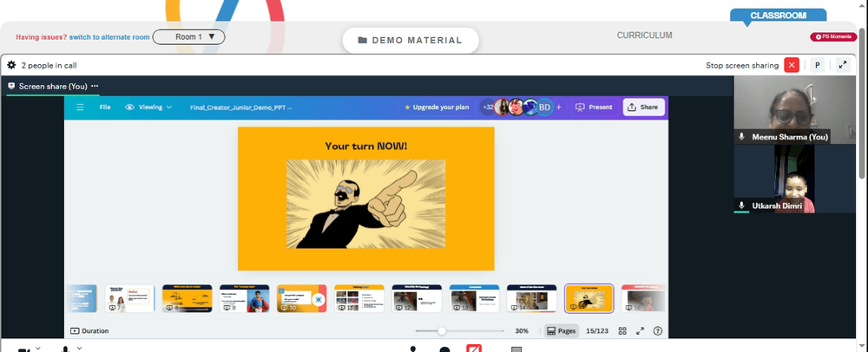868x352 pixels.
Task: Adjust the zoom slider handle
Action: (x=442, y=331)
